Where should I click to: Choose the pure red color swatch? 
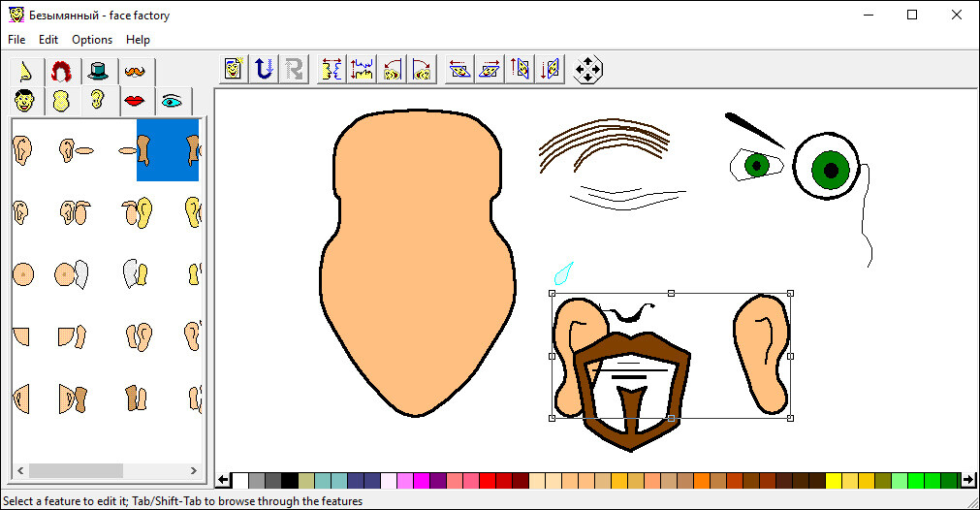point(488,480)
